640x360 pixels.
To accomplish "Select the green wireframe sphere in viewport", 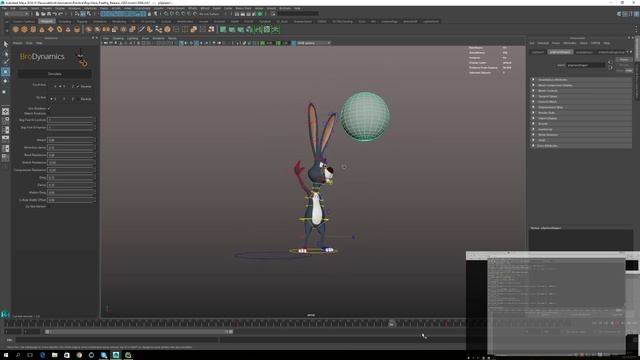I will (364, 116).
